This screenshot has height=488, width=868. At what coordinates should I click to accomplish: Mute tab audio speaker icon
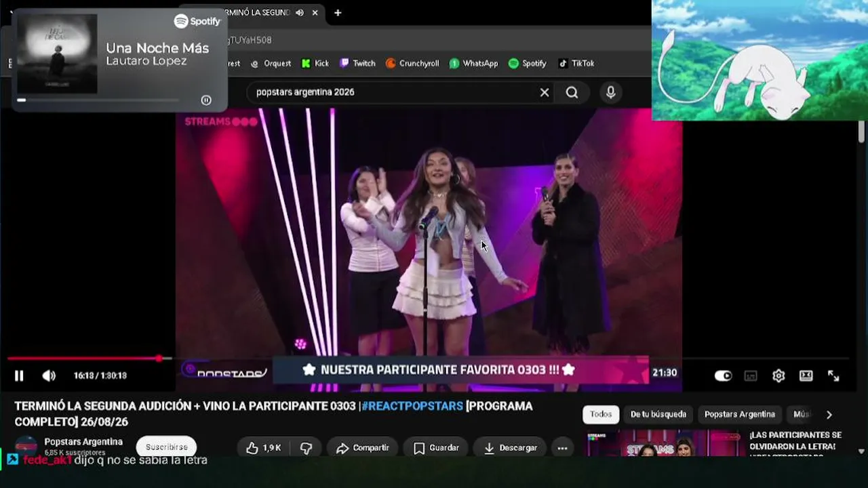pyautogui.click(x=300, y=12)
